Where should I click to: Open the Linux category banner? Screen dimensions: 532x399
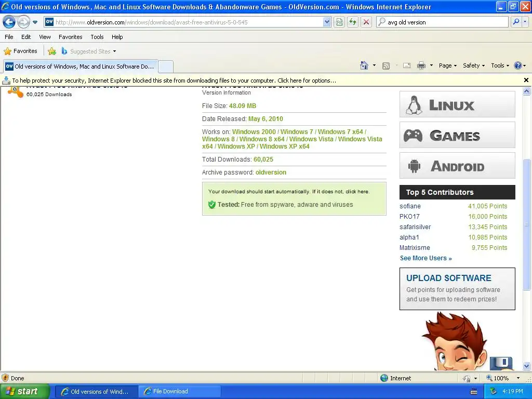coord(457,104)
